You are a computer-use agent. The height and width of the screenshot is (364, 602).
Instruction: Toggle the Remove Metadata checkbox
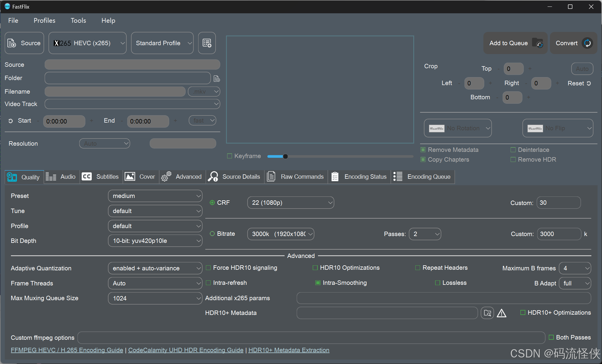(423, 150)
